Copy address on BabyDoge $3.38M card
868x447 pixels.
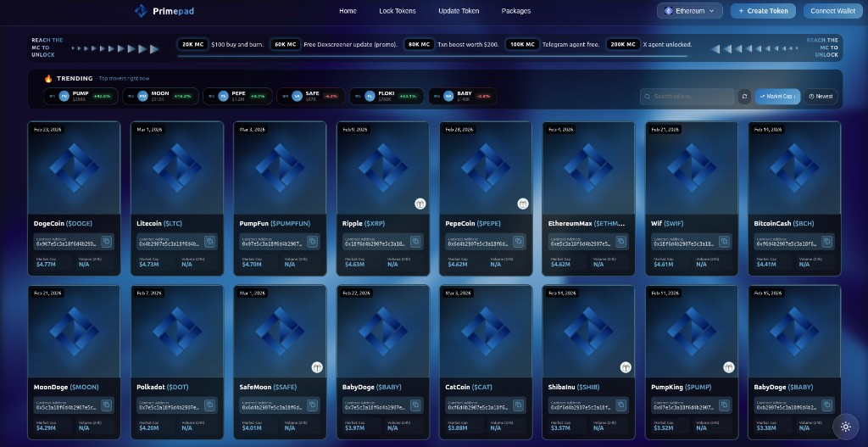click(x=827, y=405)
